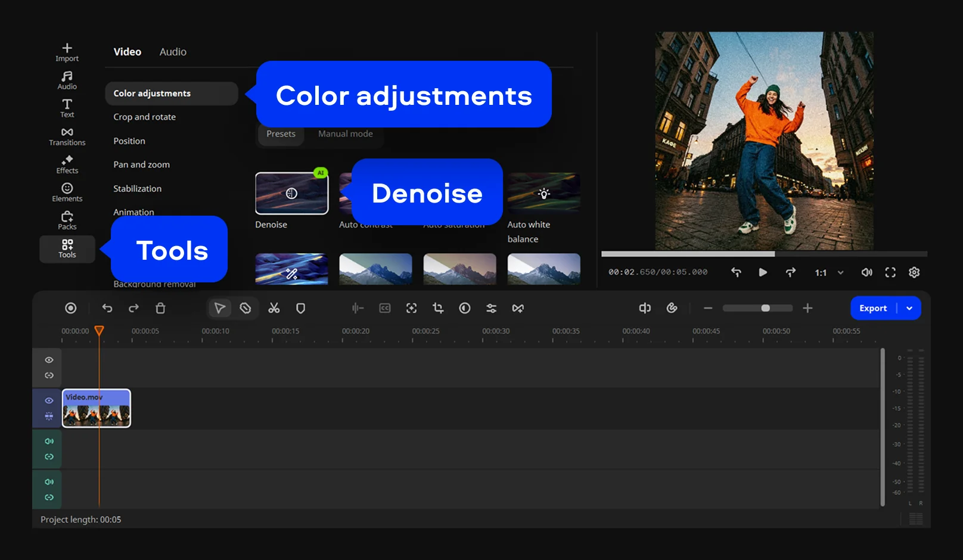Viewport: 963px width, 560px height.
Task: Select Crop and rotate from the tools list
Action: (x=145, y=117)
